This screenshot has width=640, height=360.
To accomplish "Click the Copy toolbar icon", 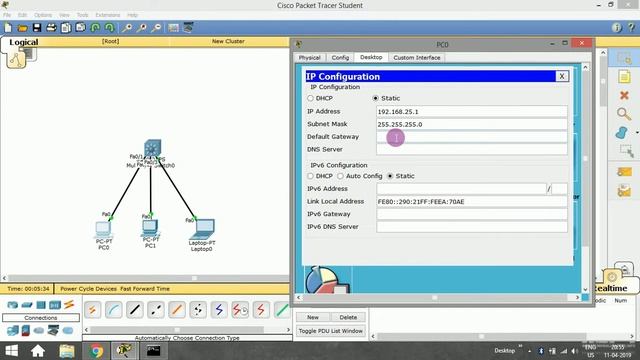I will click(66, 28).
